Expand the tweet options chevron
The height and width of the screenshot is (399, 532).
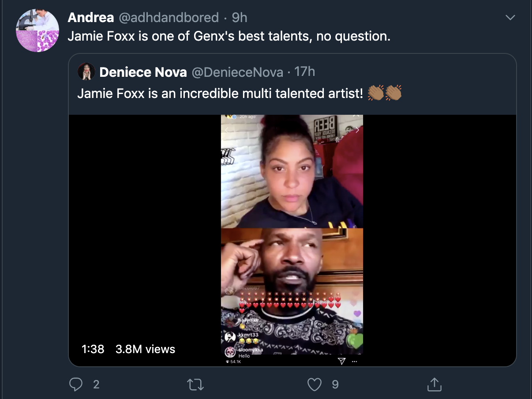point(510,18)
